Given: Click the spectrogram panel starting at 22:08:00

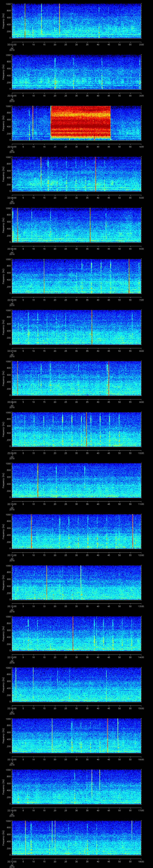Looking at the screenshot, I should [x=76, y=378].
